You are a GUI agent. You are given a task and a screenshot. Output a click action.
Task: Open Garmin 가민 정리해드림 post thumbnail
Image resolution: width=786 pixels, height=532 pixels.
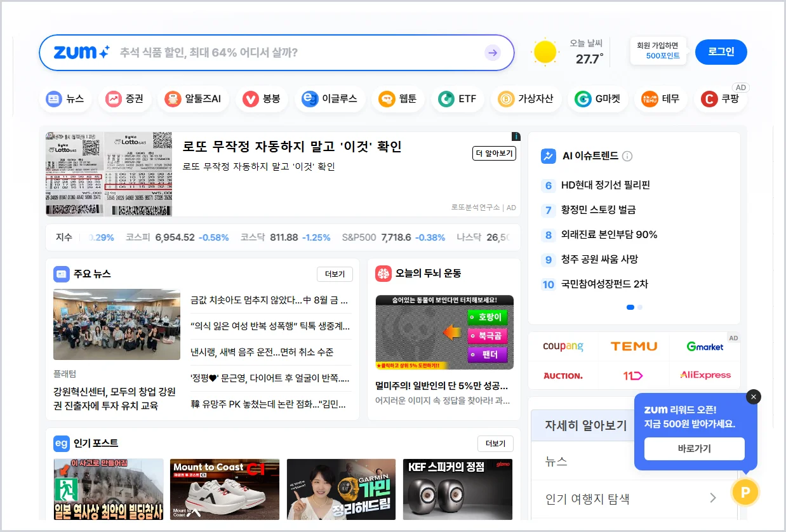341,489
